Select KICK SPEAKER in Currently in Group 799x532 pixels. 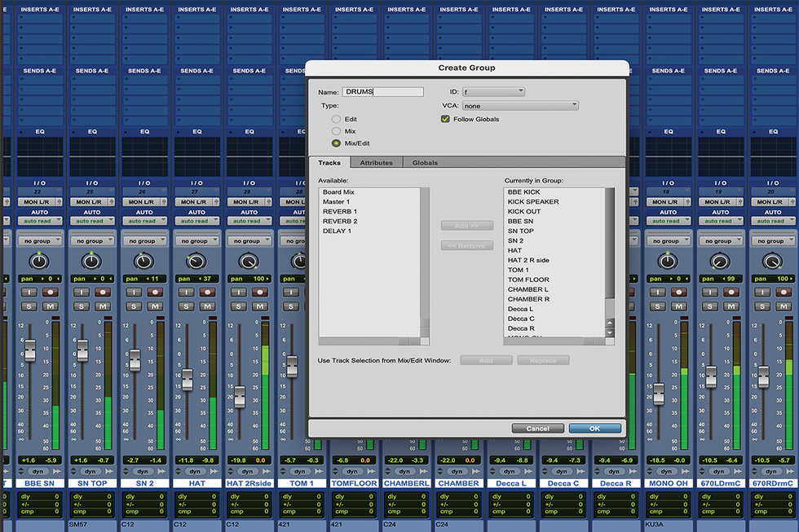[554, 201]
